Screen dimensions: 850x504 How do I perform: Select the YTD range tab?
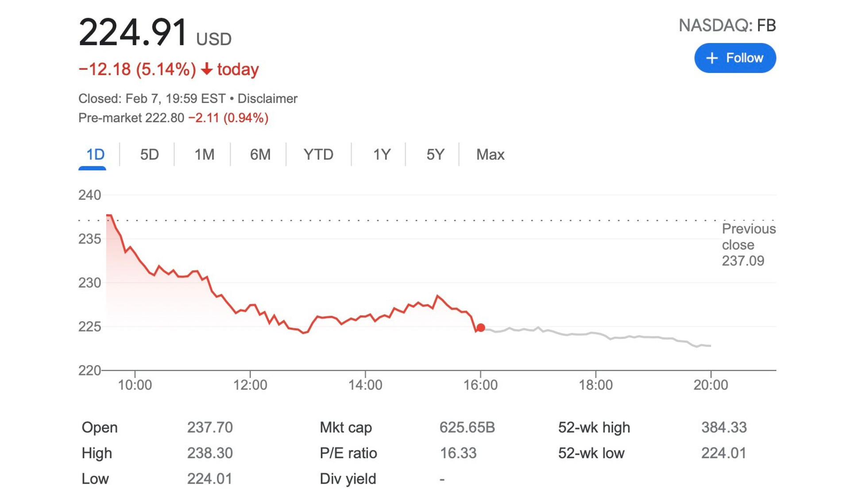[318, 154]
